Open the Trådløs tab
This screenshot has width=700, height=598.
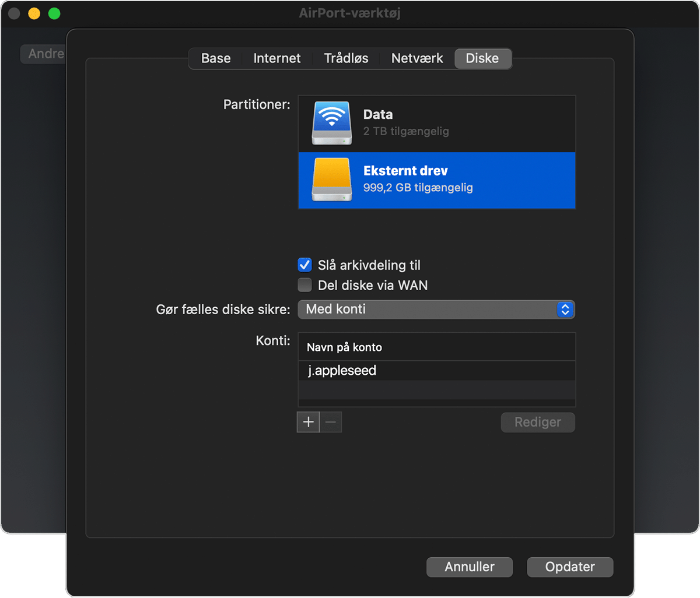[x=346, y=58]
